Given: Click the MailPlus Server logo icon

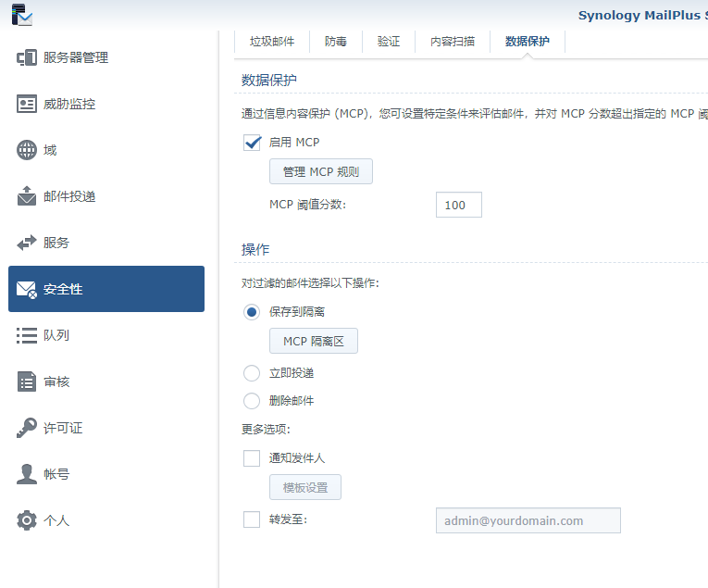Looking at the screenshot, I should (20, 14).
